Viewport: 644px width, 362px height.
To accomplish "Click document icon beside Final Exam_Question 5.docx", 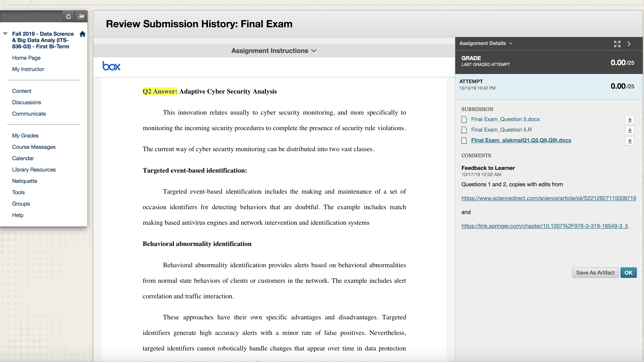I will point(464,119).
